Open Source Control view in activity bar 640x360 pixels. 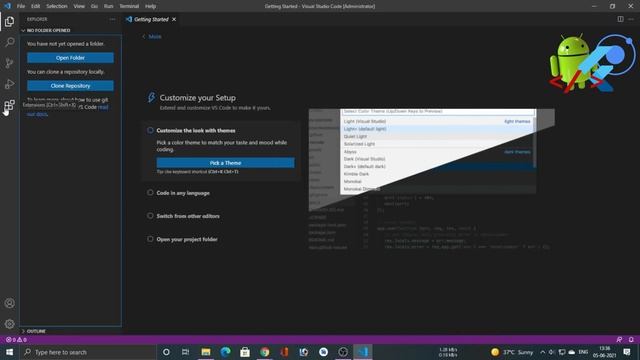9,63
